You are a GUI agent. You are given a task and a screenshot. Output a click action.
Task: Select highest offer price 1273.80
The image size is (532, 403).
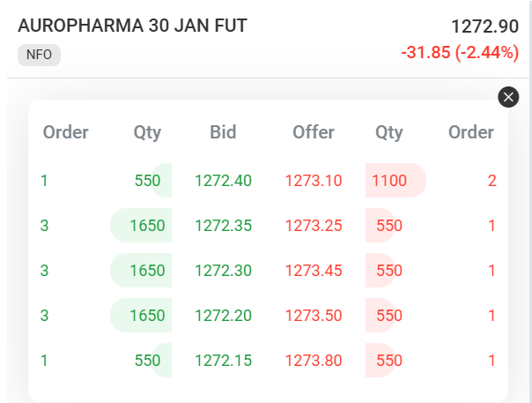point(314,361)
